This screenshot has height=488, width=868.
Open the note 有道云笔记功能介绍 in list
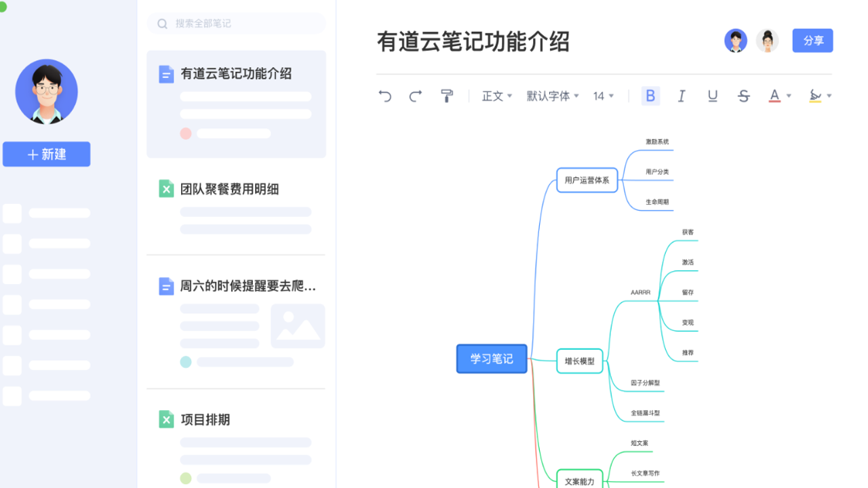(x=236, y=104)
